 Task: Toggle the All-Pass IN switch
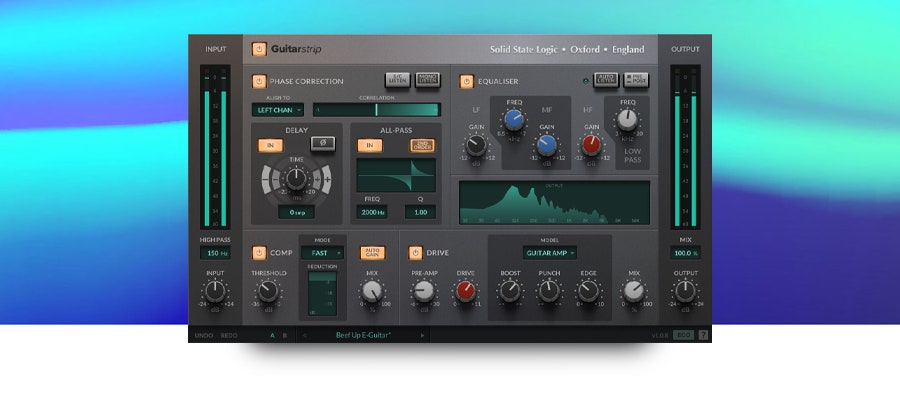370,145
